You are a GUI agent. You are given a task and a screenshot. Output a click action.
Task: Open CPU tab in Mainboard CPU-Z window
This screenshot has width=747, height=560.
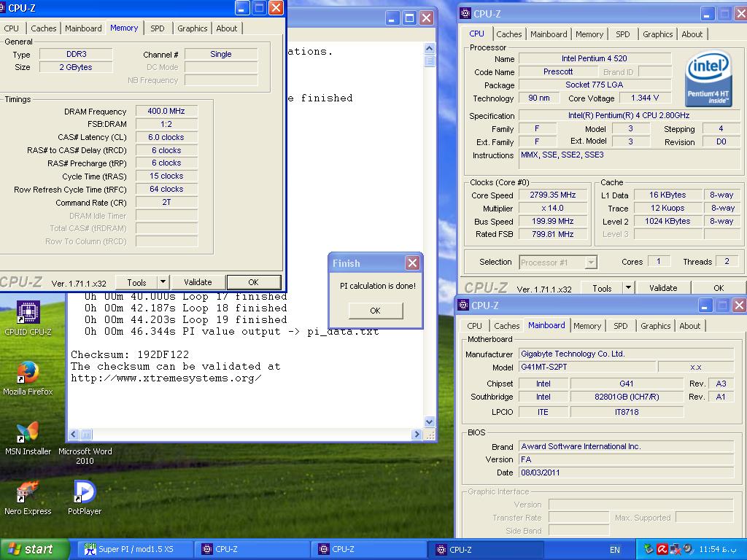click(x=474, y=326)
